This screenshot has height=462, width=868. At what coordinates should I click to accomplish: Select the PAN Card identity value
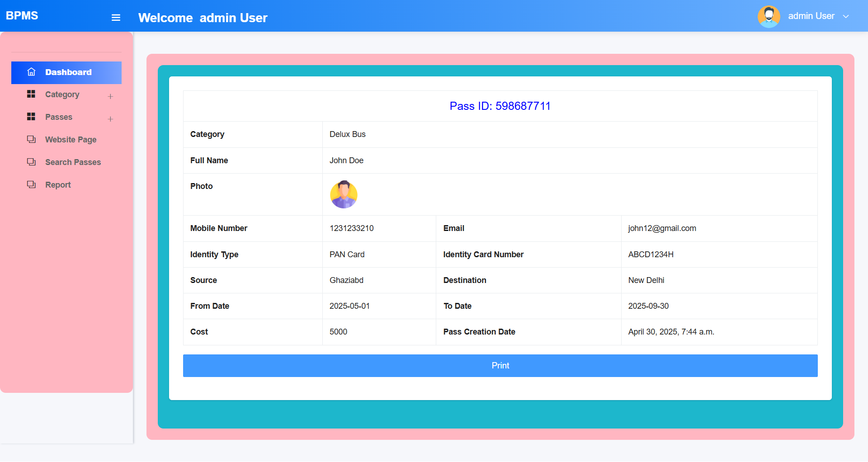point(347,255)
